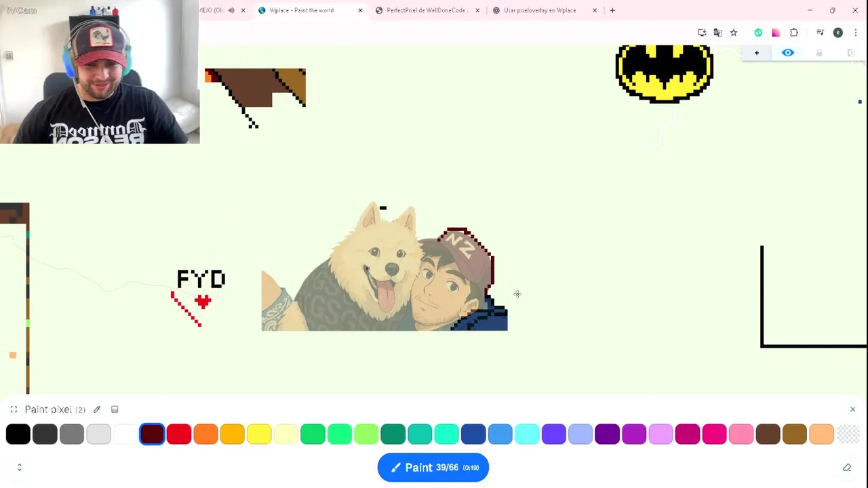The height and width of the screenshot is (488, 868).
Task: Click the red pixel heart under FYD
Action: tap(203, 302)
